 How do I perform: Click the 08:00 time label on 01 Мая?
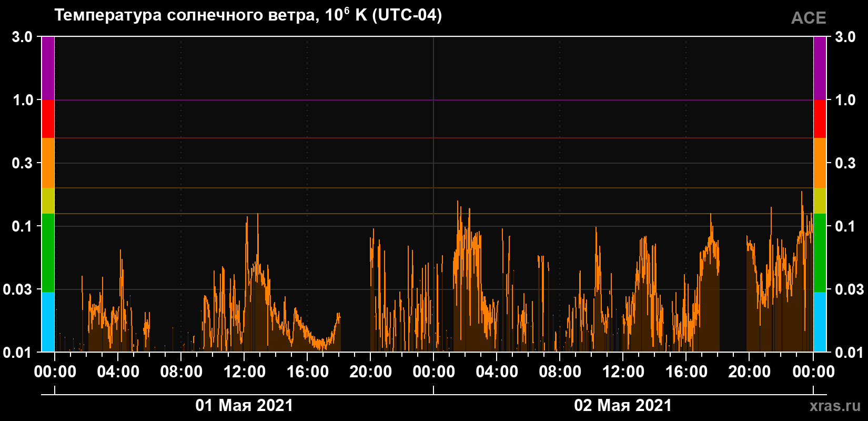[181, 372]
